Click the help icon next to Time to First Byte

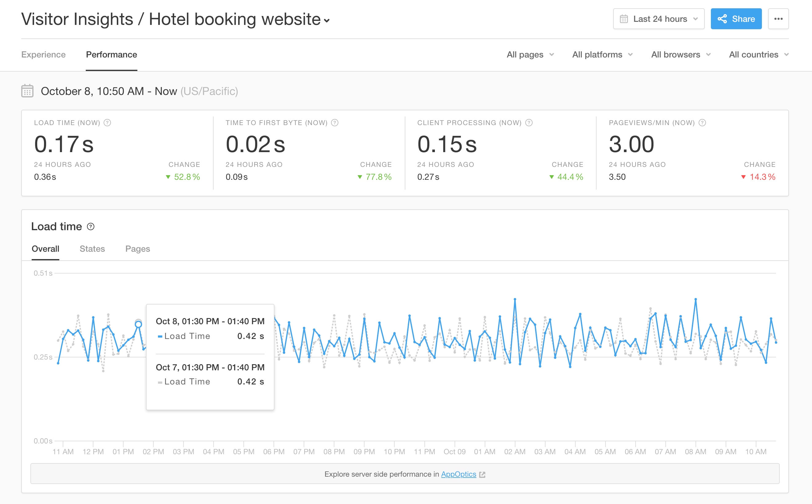335,123
